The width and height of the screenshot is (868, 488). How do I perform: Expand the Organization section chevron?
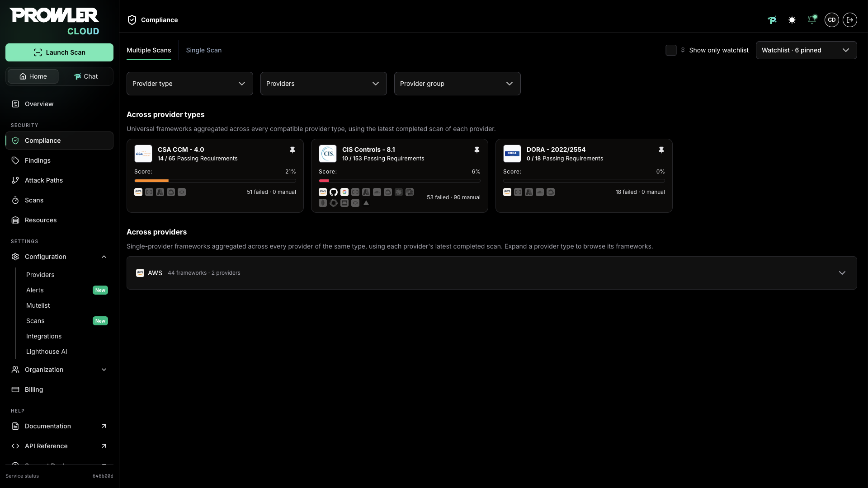click(104, 370)
